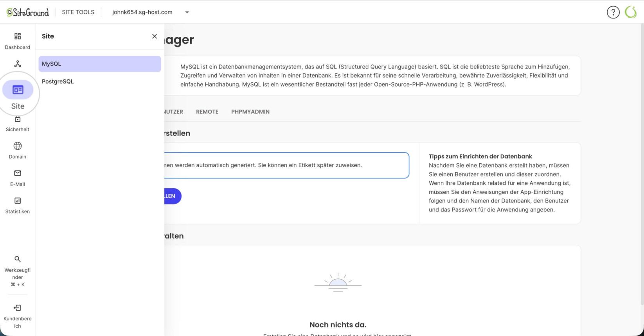This screenshot has width=644, height=336.
Task: Open the Statistiken chart icon
Action: (x=18, y=201)
